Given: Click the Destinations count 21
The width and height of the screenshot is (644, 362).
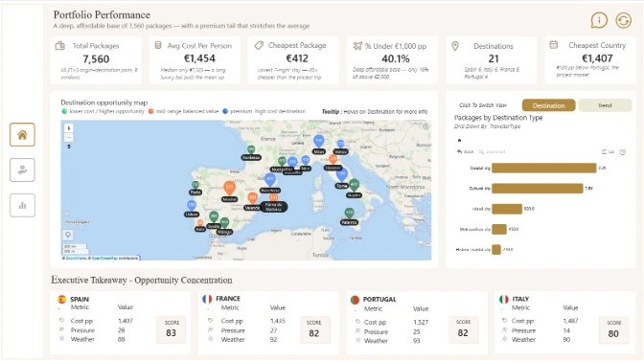Looking at the screenshot, I should pyautogui.click(x=494, y=59).
